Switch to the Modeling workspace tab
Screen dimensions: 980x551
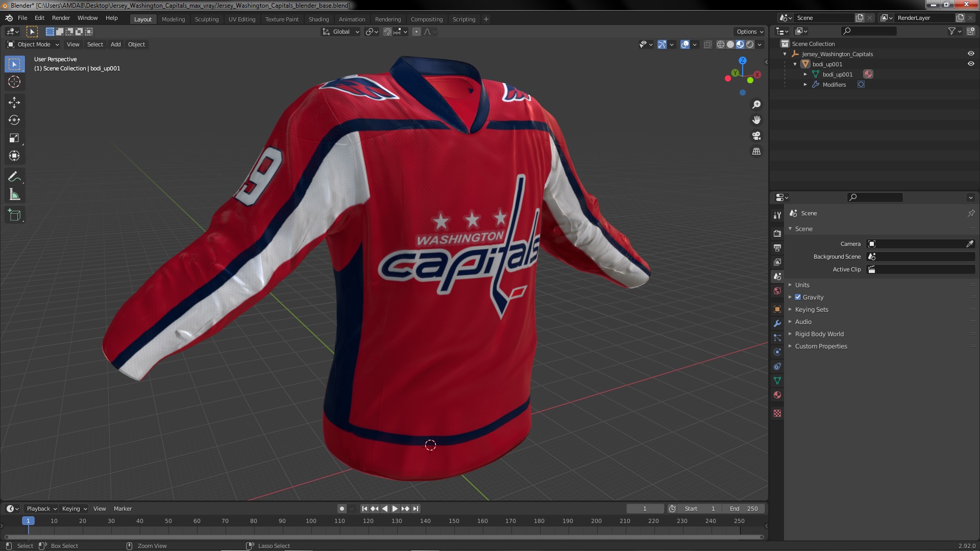(173, 19)
